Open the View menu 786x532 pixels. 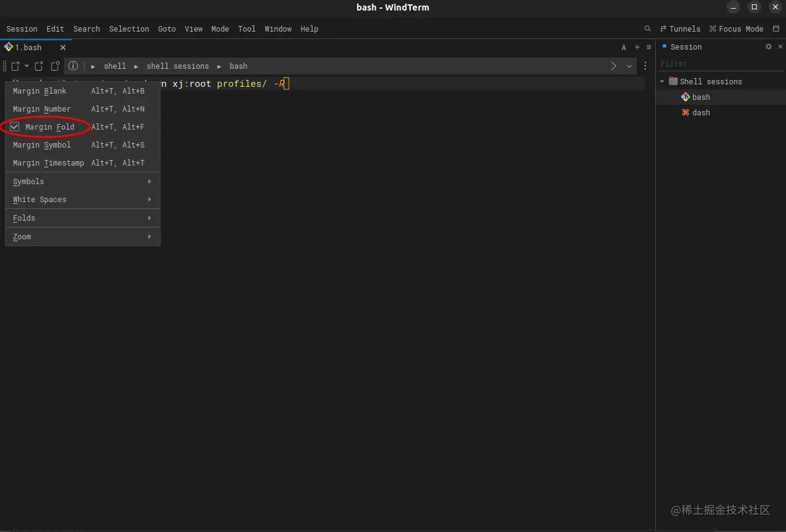193,29
